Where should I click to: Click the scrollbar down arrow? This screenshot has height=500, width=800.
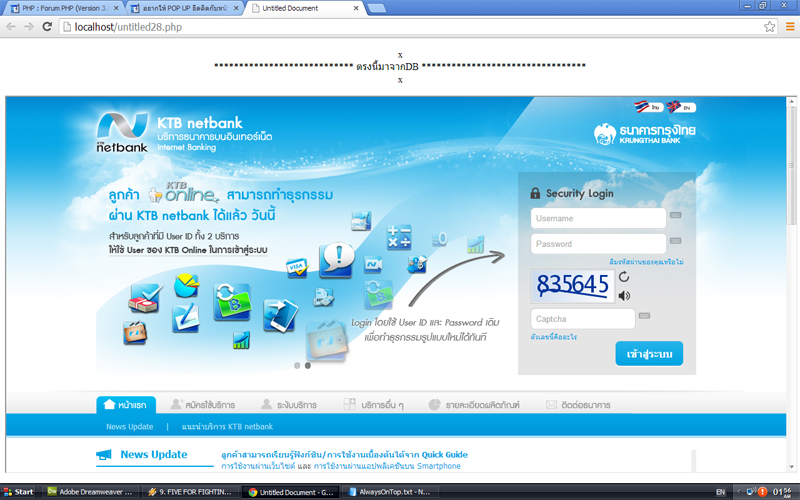coord(791,467)
